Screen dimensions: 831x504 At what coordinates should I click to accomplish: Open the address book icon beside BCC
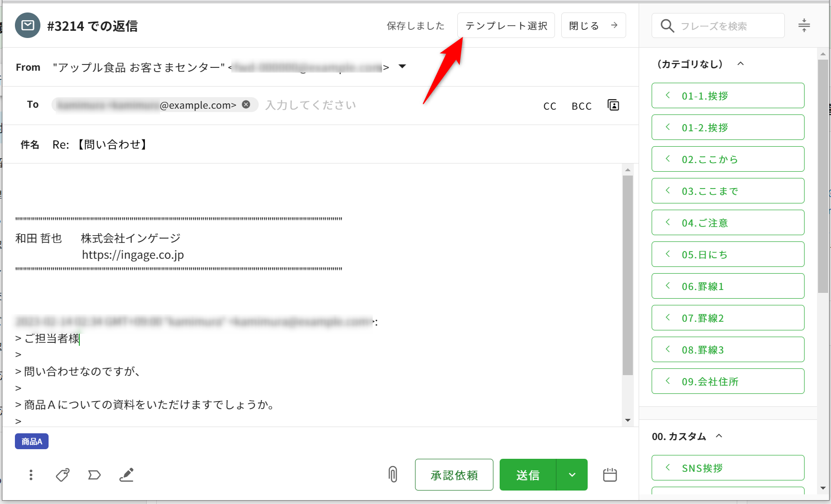tap(613, 105)
